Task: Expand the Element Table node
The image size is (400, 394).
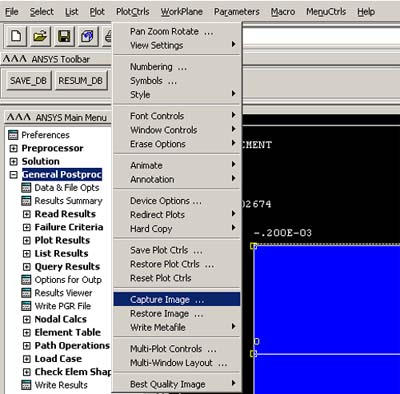Action: (x=26, y=332)
